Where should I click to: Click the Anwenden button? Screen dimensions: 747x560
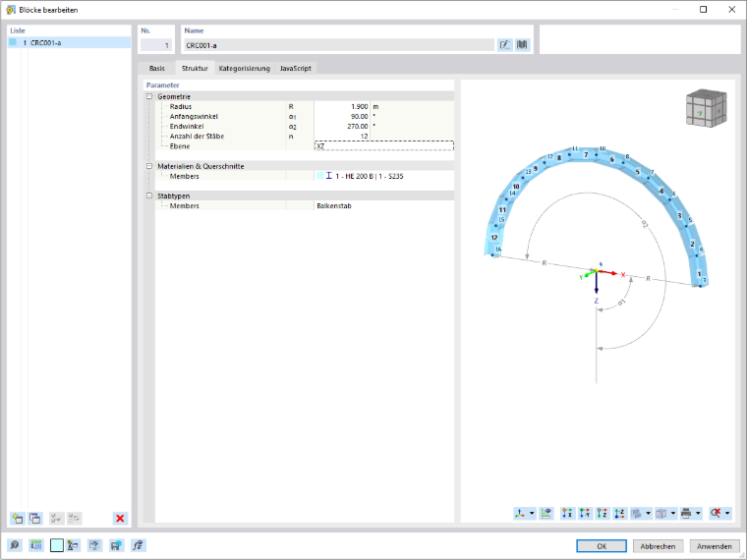[x=715, y=546]
